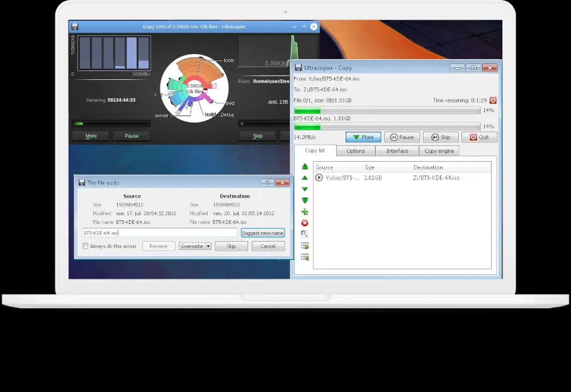This screenshot has height=392, width=571.
Task: Enable the Always do this action checkbox
Action: tap(85, 247)
